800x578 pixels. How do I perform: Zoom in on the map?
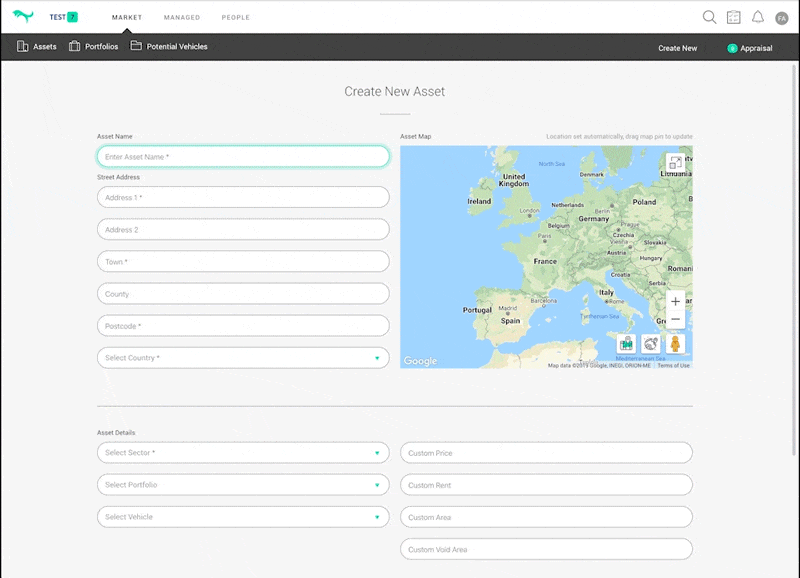pyautogui.click(x=675, y=301)
